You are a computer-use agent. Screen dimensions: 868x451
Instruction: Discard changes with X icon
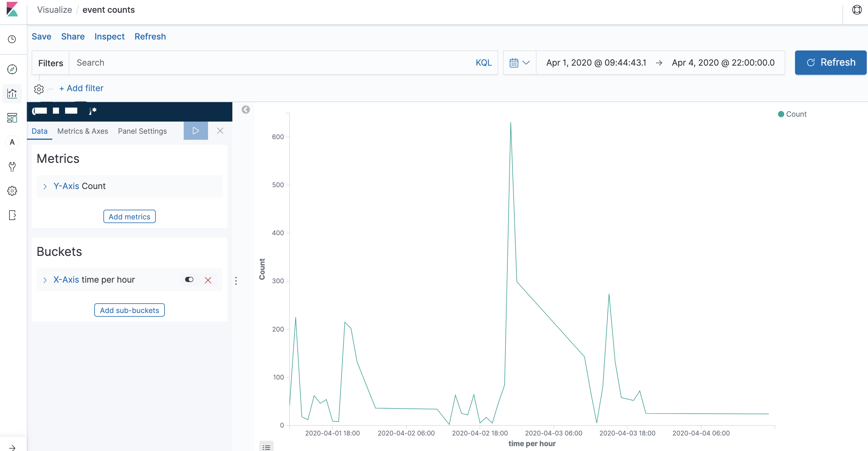220,131
